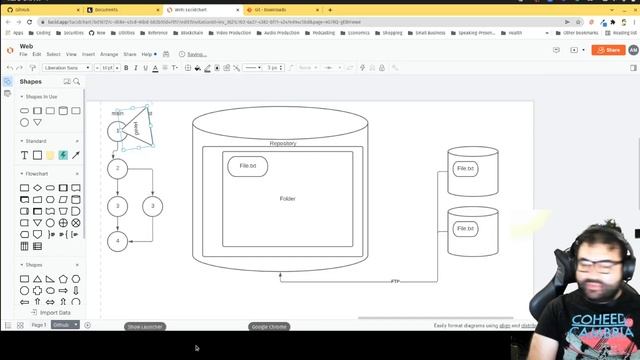Collapse the Flowchart shapes section
Viewport: 640px width, 360px height.
[22, 173]
